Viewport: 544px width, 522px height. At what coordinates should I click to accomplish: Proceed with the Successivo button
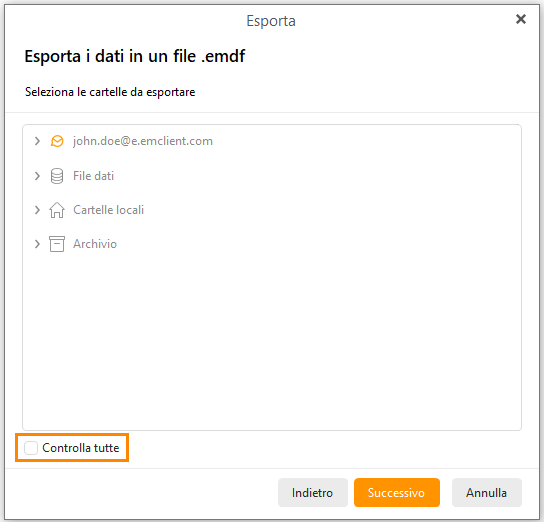tap(397, 493)
